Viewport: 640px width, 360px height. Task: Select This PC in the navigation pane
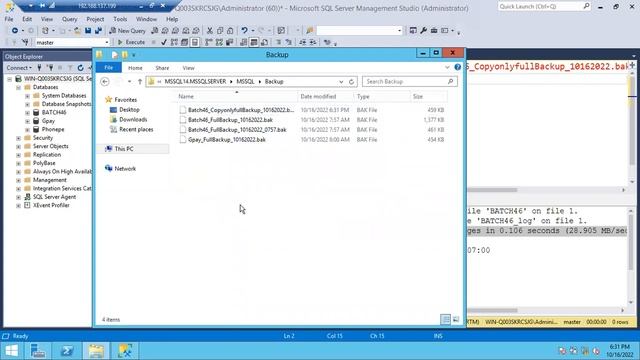point(124,149)
